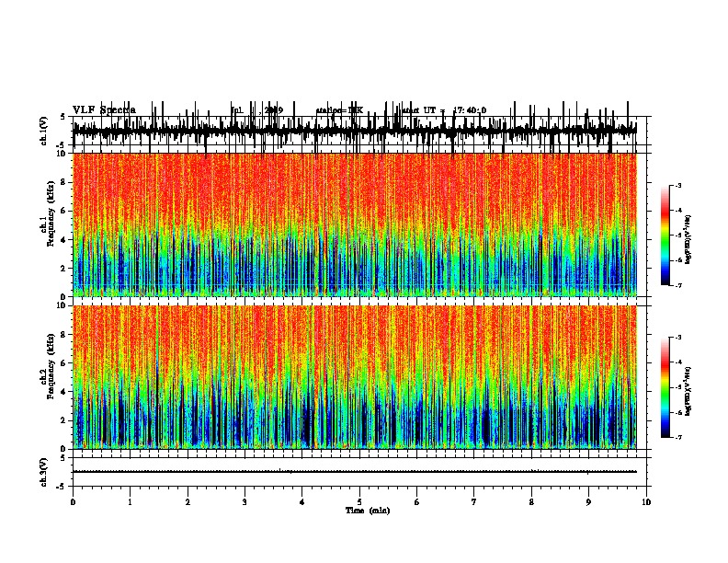The image size is (728, 563).
Task: Click the "6" frequency tick of the ch.2 spectrogram
Action: point(63,363)
